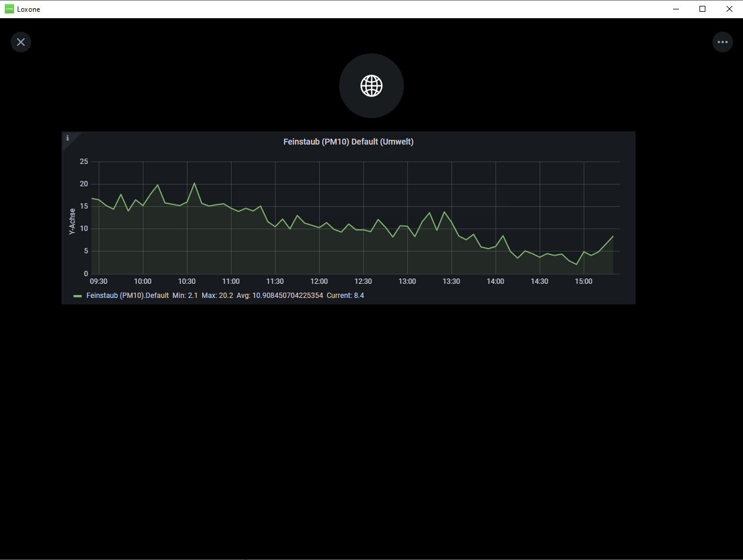Toggle the Feinstaub (PM10).Default legend series
Screen dimensions: 743x560
tap(128, 296)
